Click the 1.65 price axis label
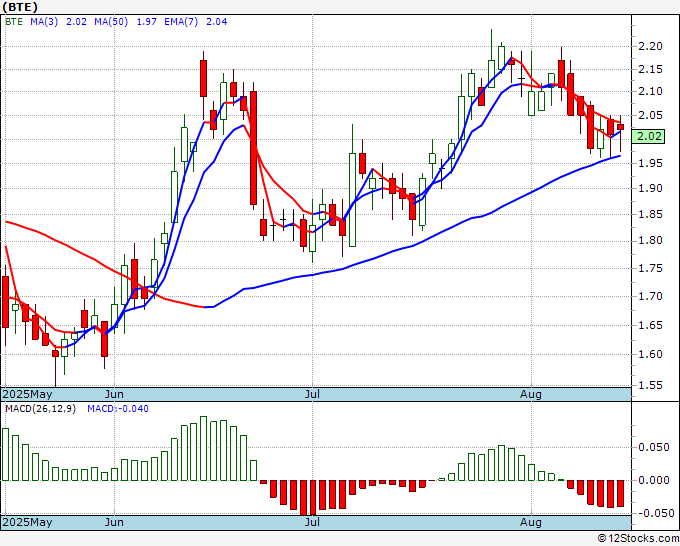The height and width of the screenshot is (546, 680). 650,325
